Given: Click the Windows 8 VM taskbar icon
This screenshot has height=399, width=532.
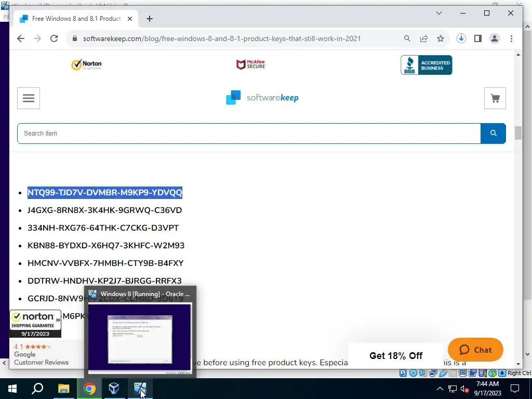Looking at the screenshot, I should [140, 389].
